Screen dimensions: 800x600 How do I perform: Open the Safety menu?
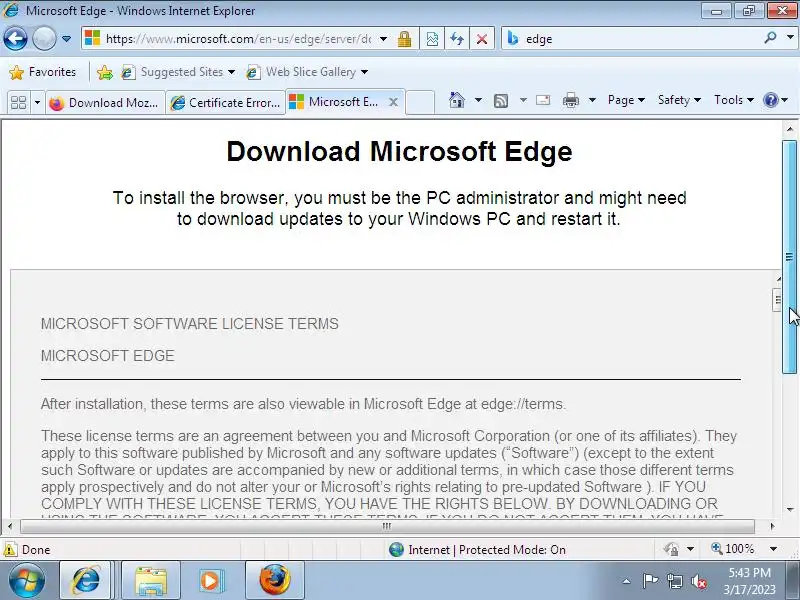(679, 100)
